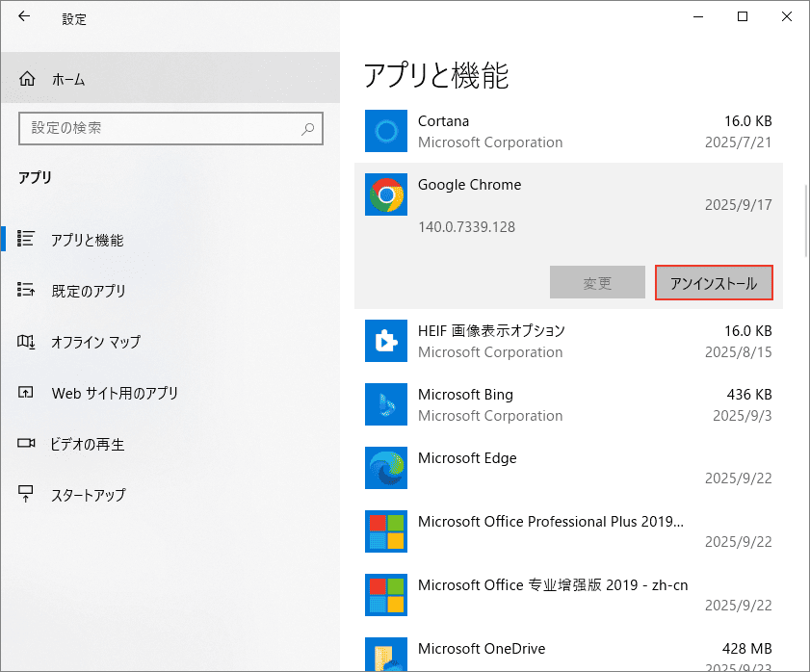This screenshot has width=810, height=672.
Task: Click the back arrow in title bar
Action: coord(24,17)
